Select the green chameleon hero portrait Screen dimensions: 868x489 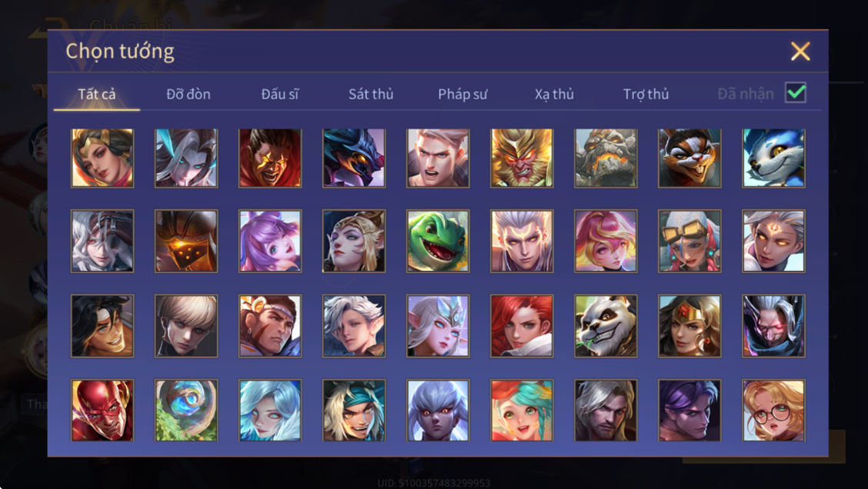click(438, 241)
